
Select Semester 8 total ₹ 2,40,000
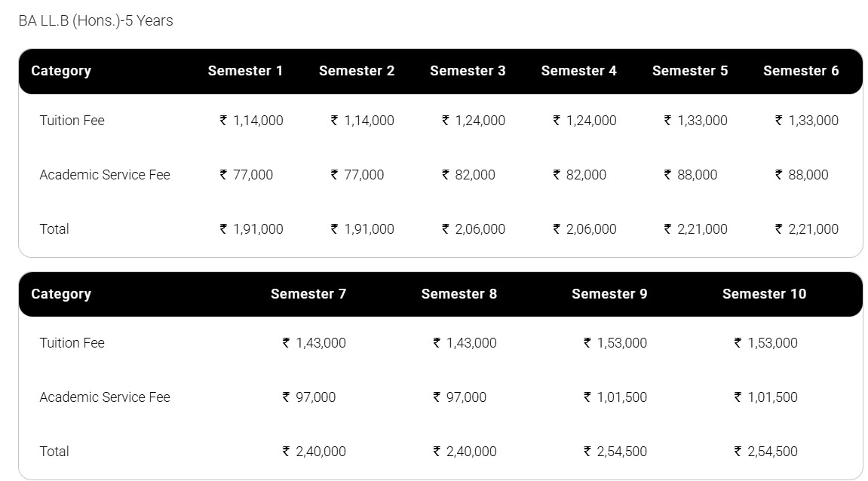[x=465, y=452]
